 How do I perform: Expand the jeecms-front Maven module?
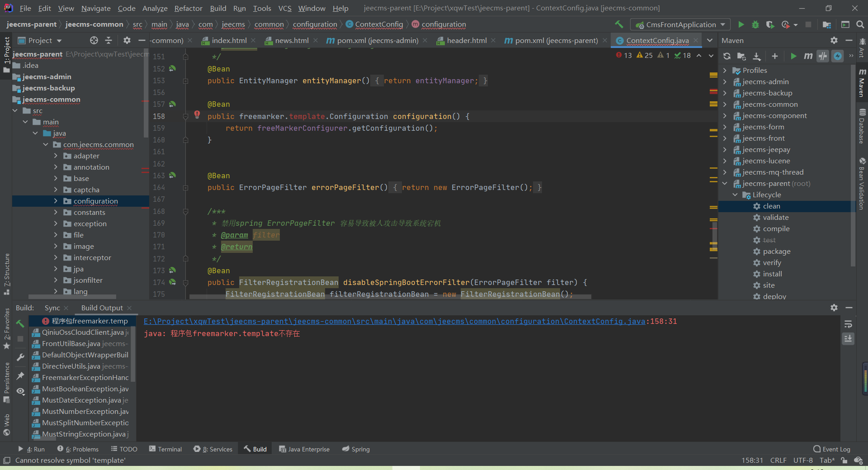(x=725, y=138)
